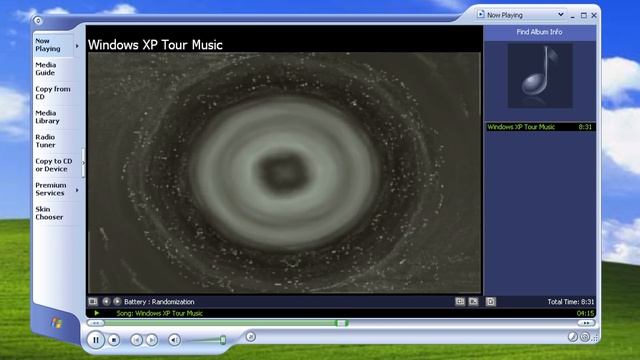
Task: Click the elapsed time 04:15 display
Action: tap(585, 313)
